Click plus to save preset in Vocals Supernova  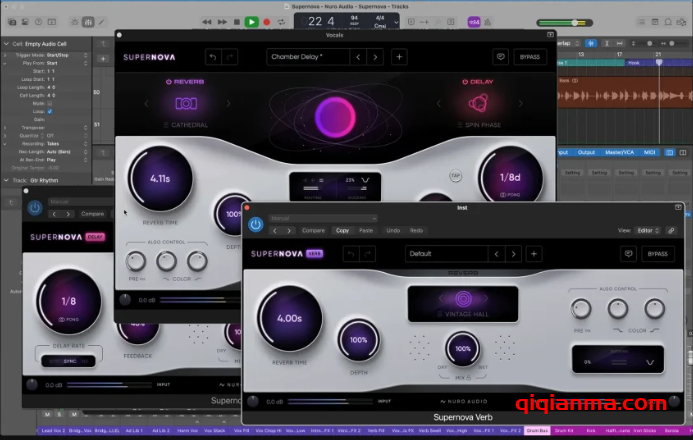coord(399,57)
